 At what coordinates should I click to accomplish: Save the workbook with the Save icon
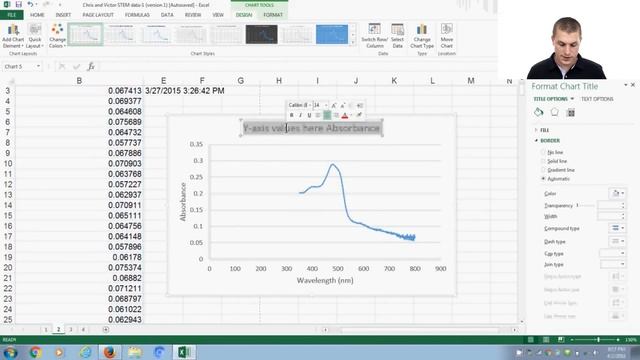click(x=18, y=4)
